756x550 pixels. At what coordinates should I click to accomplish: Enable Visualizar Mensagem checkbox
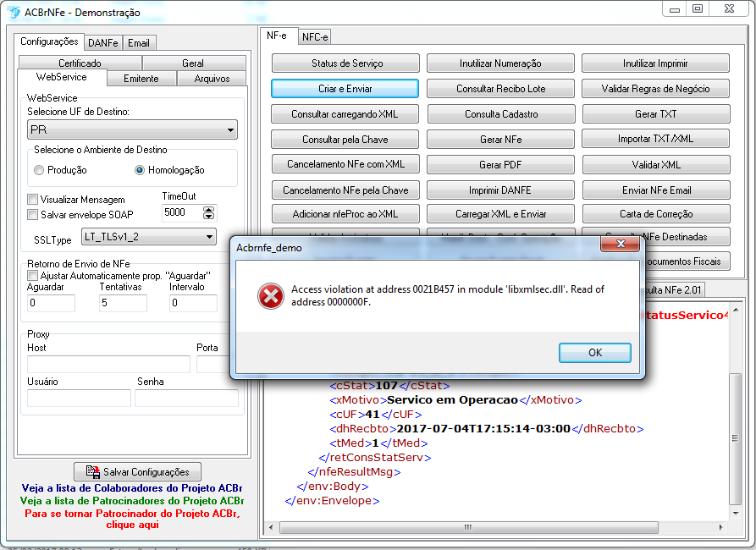click(x=33, y=200)
